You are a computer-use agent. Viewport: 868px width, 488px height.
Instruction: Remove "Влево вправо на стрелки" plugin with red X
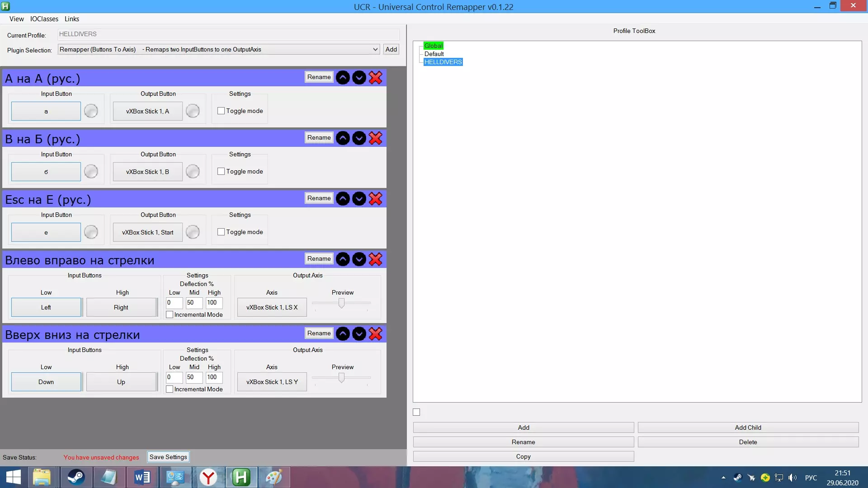(x=375, y=259)
